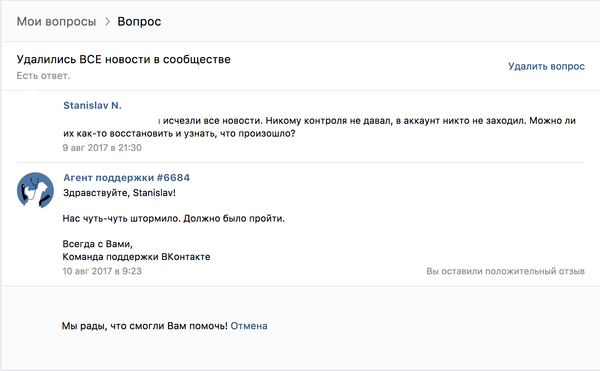Screen dimensions: 600x371
Task: Open Агент поддержки #6684 name link
Action: 127,178
